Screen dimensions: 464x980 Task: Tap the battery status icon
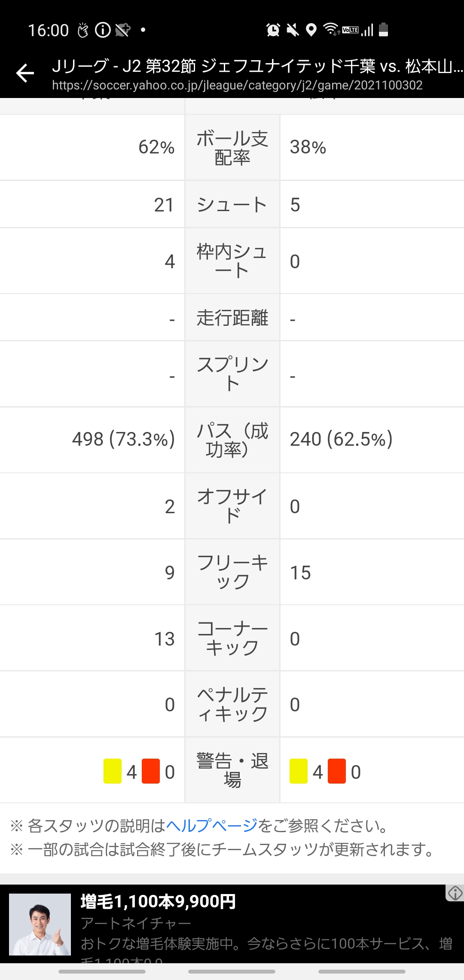(384, 30)
